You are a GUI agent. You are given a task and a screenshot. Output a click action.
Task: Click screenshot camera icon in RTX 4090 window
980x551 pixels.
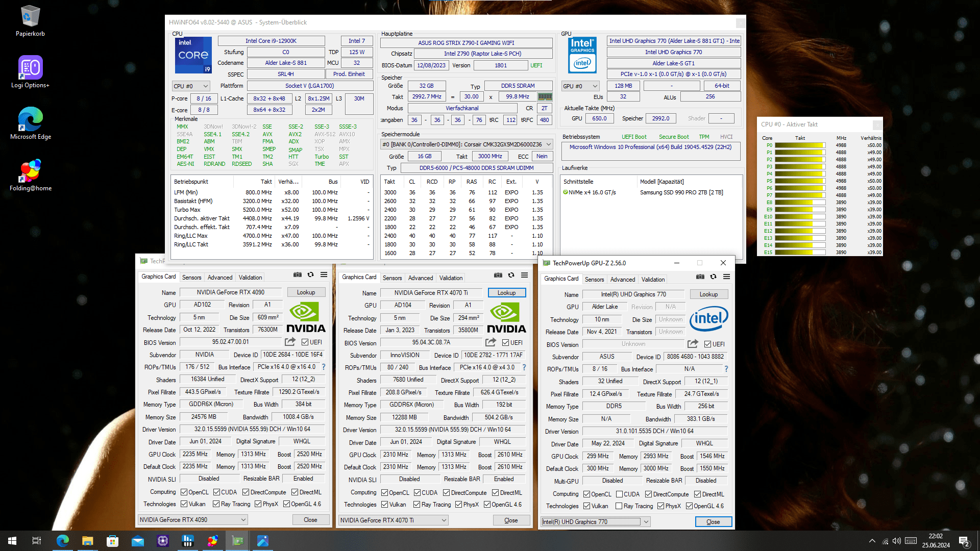point(298,274)
